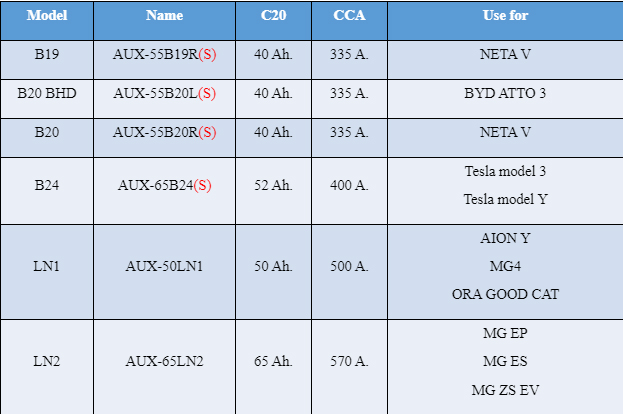Viewport: 623px width, 414px height.
Task: Select the C20 column header
Action: [273, 20]
